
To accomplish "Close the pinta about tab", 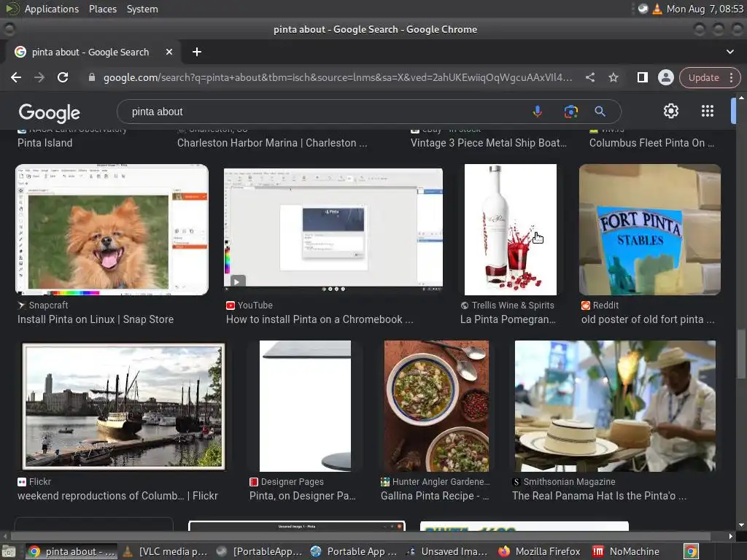I will click(x=169, y=52).
